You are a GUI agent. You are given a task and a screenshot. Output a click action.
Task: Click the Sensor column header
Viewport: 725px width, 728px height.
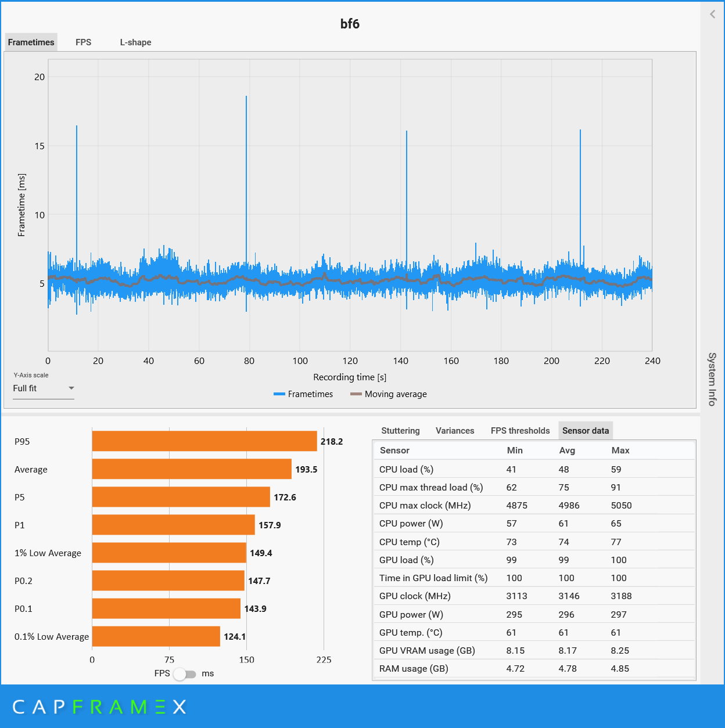point(394,451)
